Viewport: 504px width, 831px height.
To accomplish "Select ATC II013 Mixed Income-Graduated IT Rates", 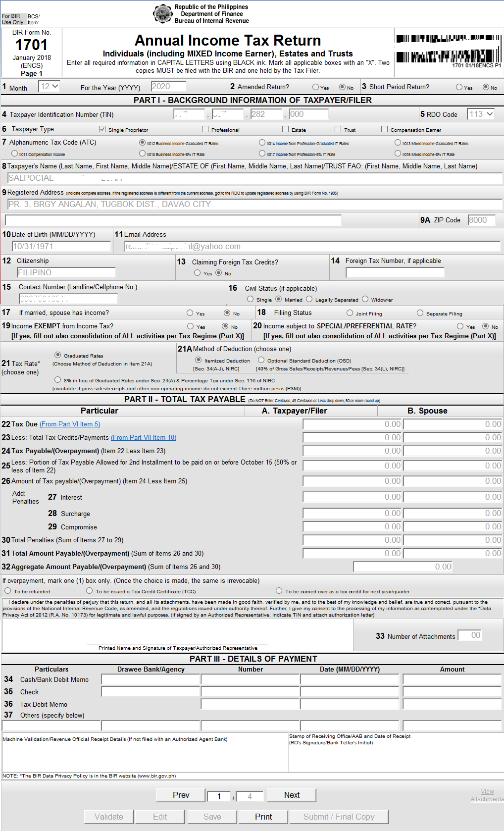I will [x=398, y=143].
